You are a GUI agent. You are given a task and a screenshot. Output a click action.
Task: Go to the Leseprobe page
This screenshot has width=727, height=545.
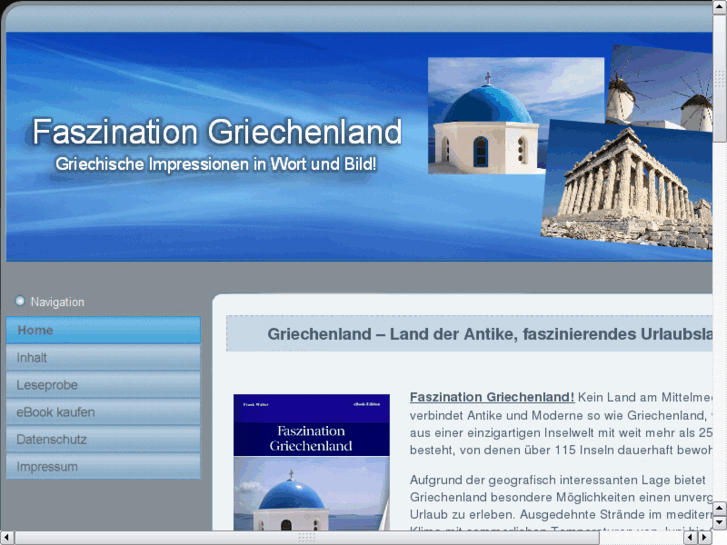(103, 385)
